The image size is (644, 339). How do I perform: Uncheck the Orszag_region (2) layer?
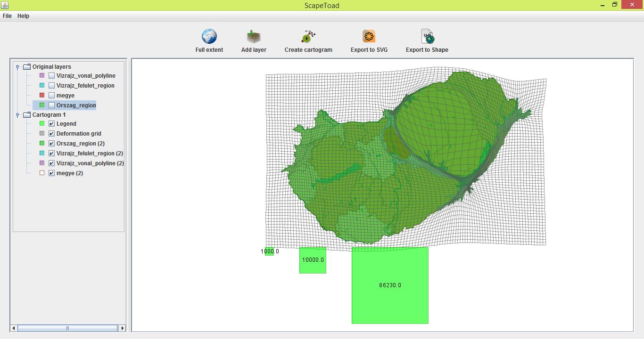[52, 144]
